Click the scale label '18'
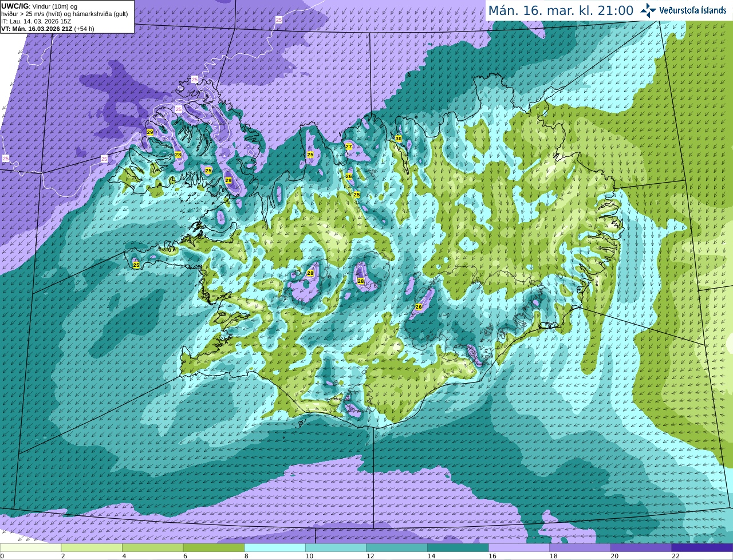 (554, 556)
